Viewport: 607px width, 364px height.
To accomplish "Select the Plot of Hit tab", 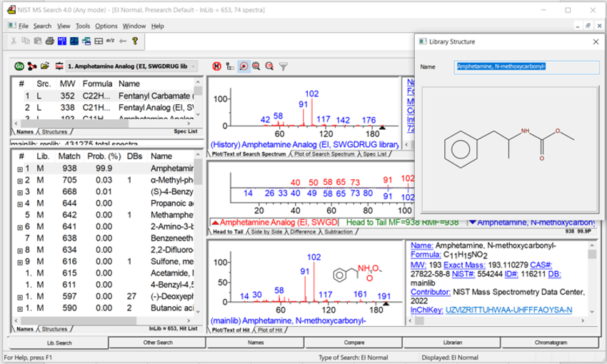I will point(270,330).
